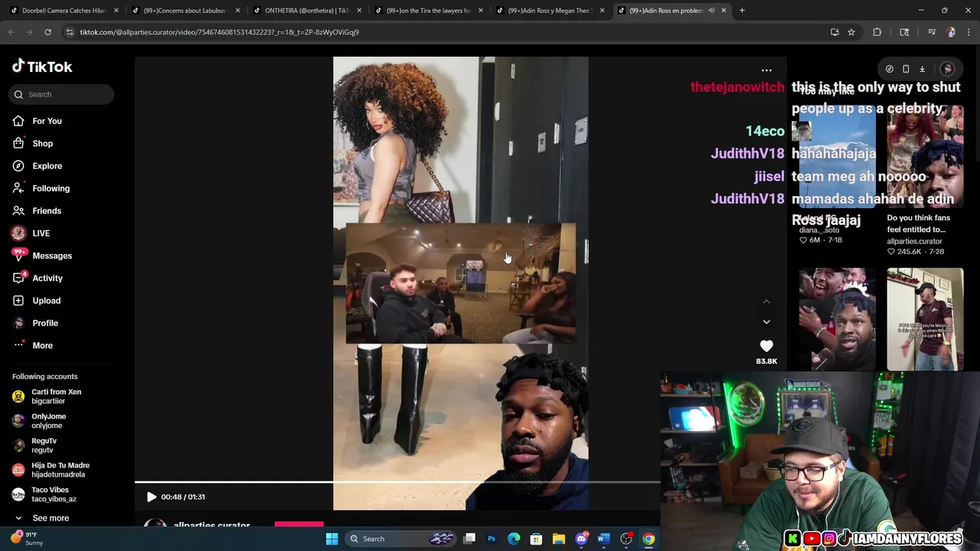Go to next video with down chevron
This screenshot has height=551, width=980.
click(x=766, y=321)
